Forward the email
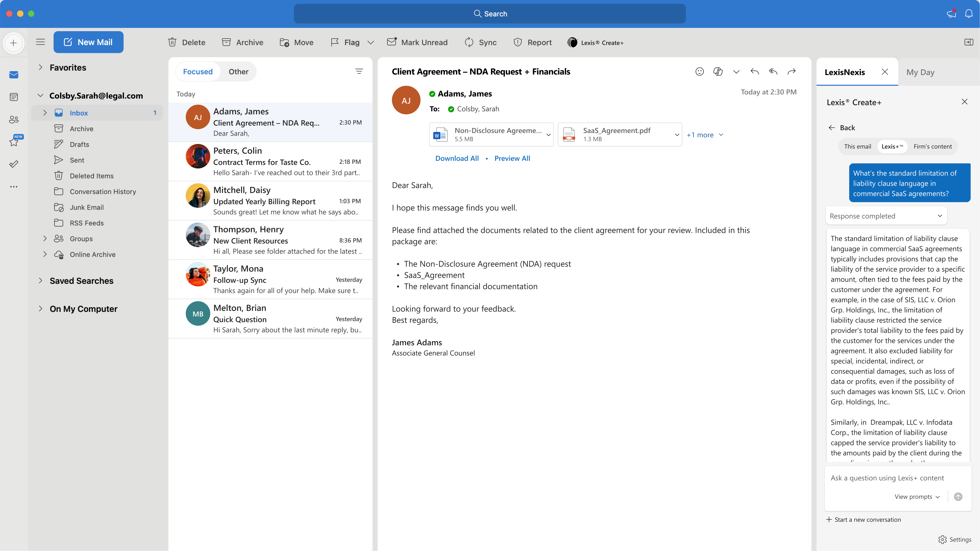This screenshot has height=551, width=980. [x=791, y=72]
